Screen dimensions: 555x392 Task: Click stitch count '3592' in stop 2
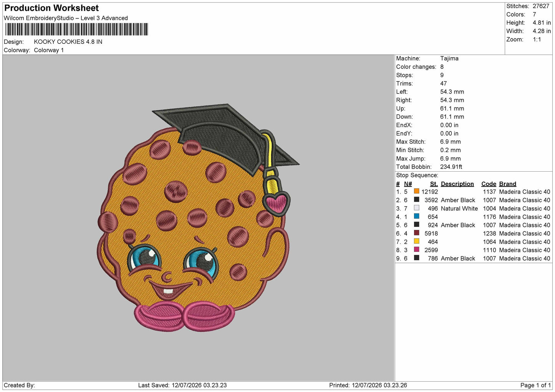click(431, 200)
